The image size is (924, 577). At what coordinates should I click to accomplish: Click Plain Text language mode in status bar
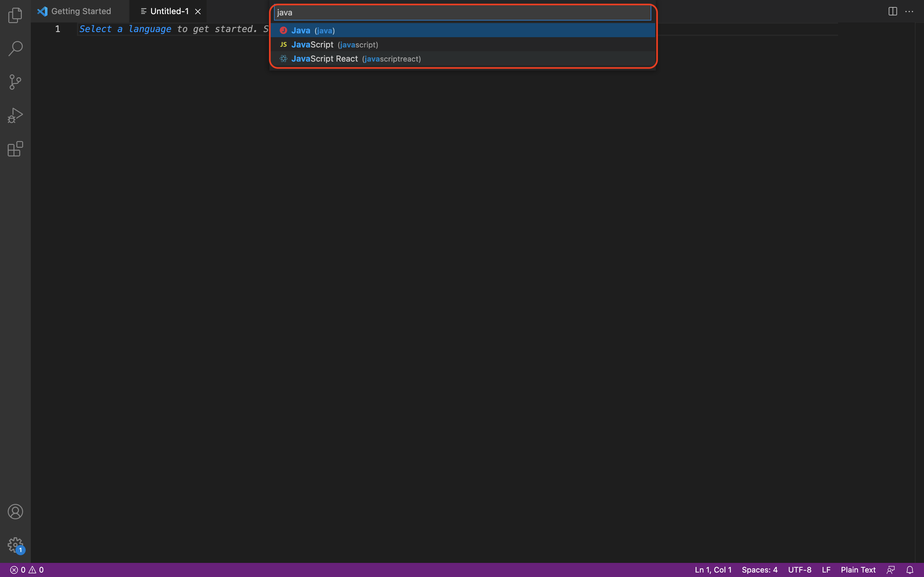pos(858,570)
